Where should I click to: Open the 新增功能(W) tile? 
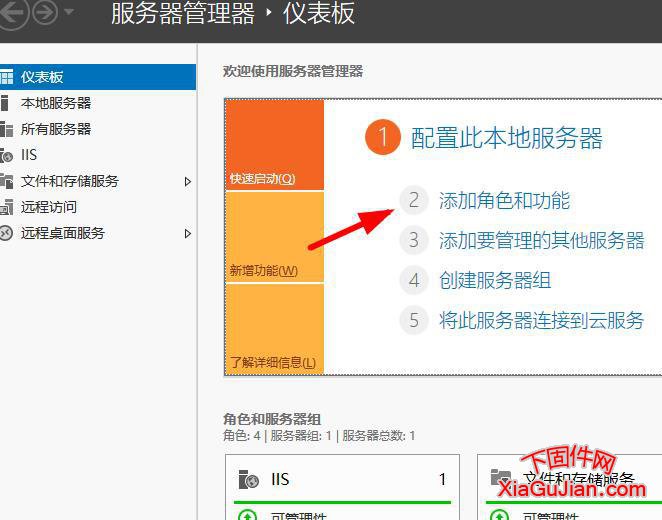tap(274, 237)
